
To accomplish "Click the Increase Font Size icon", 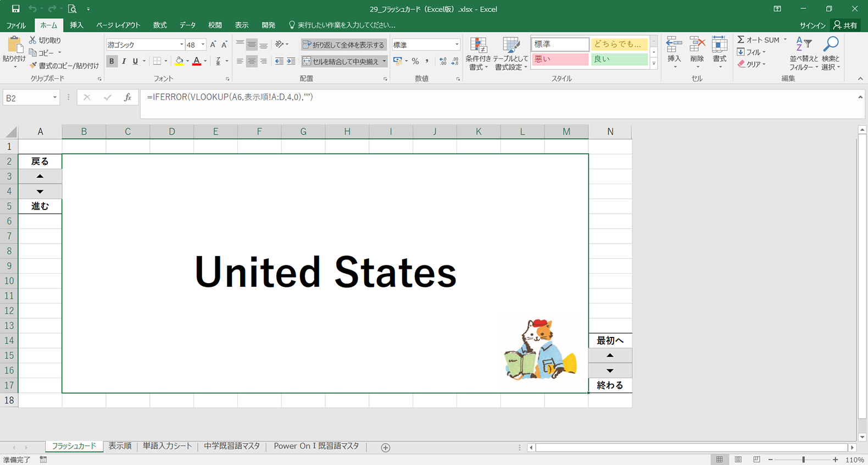I will [213, 45].
